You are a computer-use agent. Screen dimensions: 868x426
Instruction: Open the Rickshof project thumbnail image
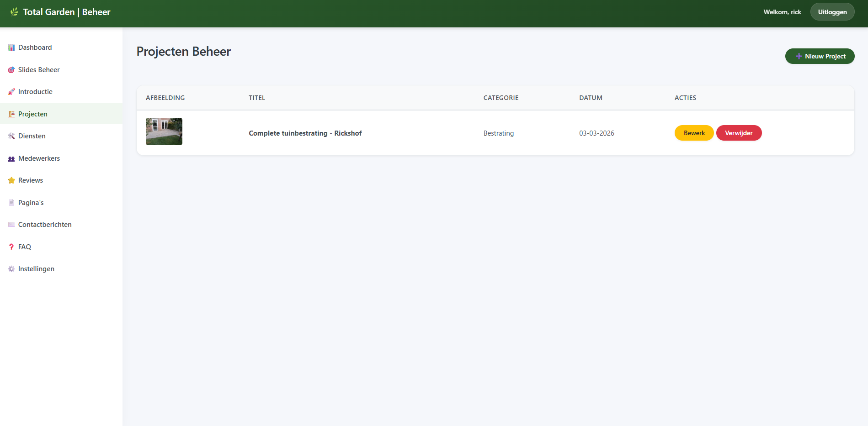164,131
